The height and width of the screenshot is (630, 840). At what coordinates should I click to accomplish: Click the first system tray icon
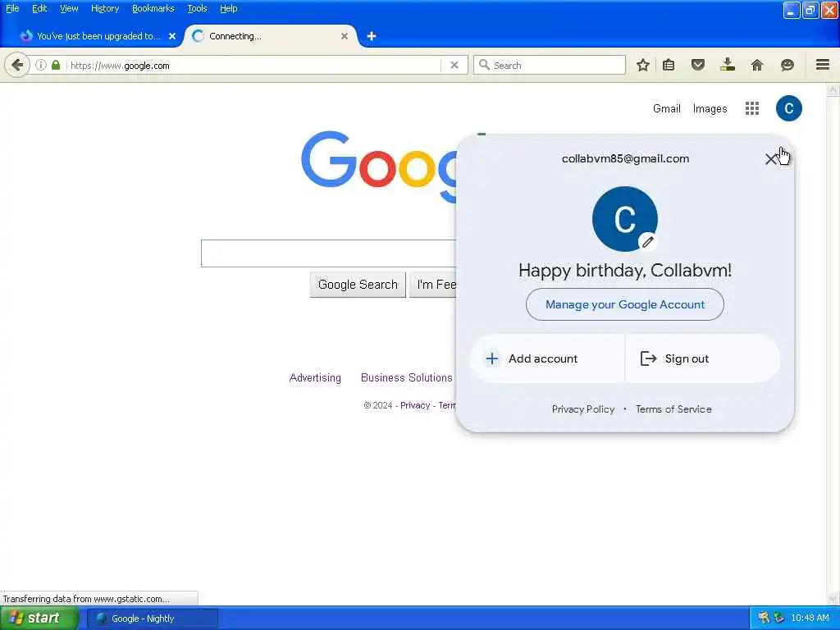click(x=764, y=619)
